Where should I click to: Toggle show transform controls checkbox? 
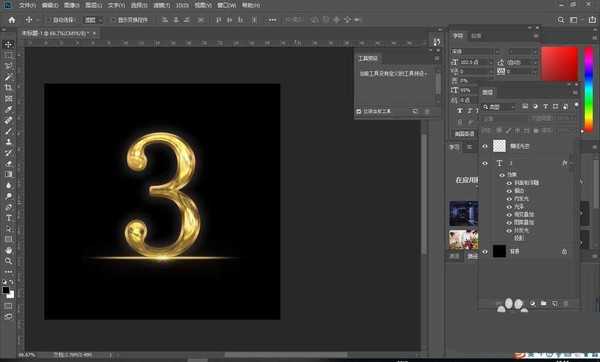(113, 20)
